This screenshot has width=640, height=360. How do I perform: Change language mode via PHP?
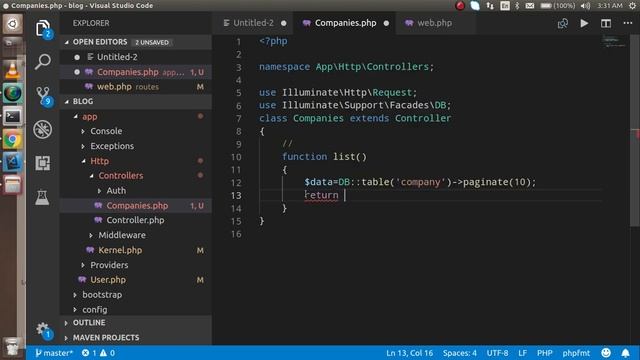[x=544, y=353]
